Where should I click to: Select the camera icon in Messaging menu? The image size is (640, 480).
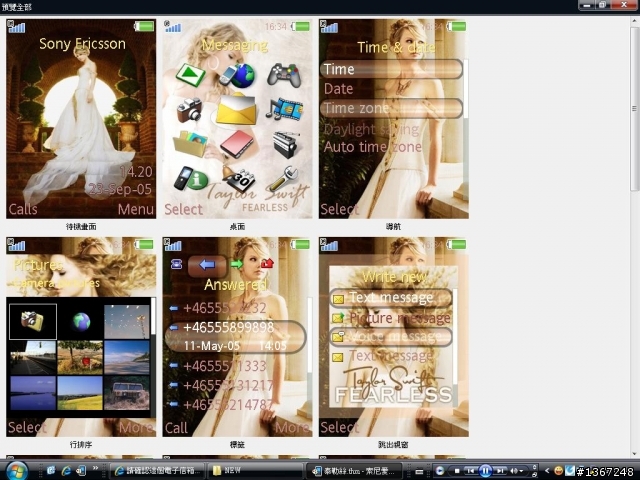tap(189, 110)
